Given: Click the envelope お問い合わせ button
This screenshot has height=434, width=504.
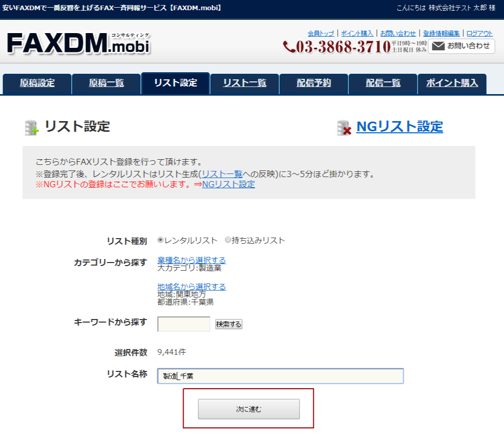Looking at the screenshot, I should [x=461, y=46].
